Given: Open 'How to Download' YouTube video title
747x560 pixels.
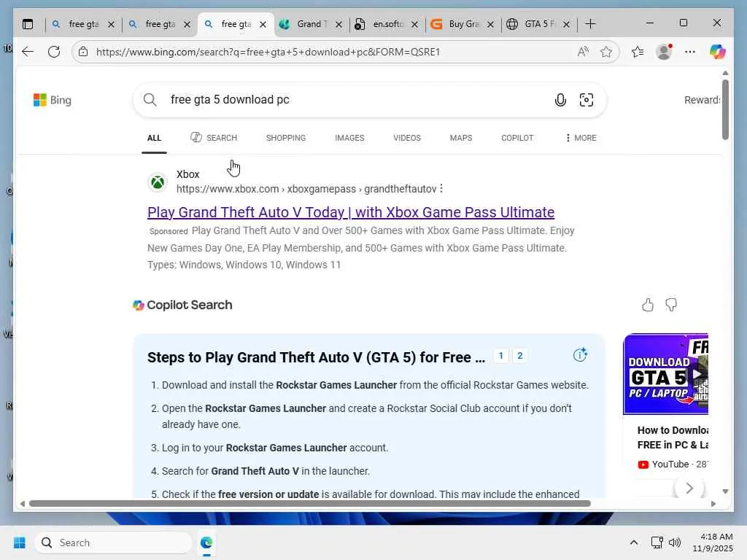Looking at the screenshot, I should 673,437.
